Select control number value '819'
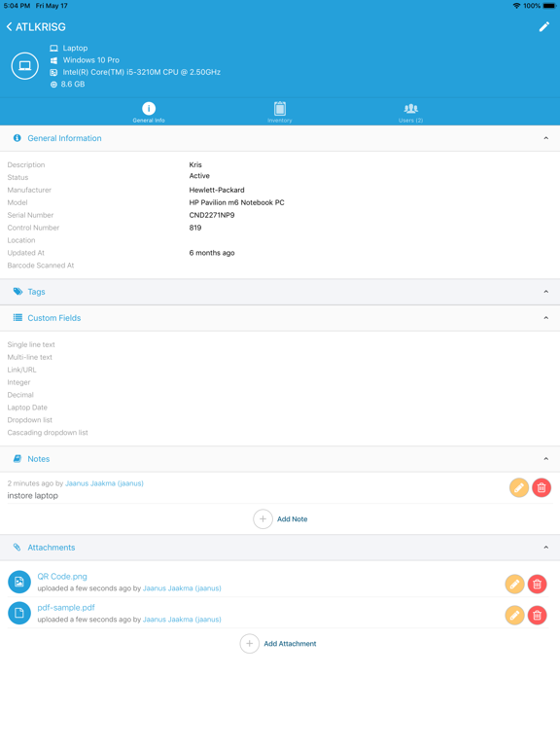Viewport: 560px width, 747px height. click(195, 228)
